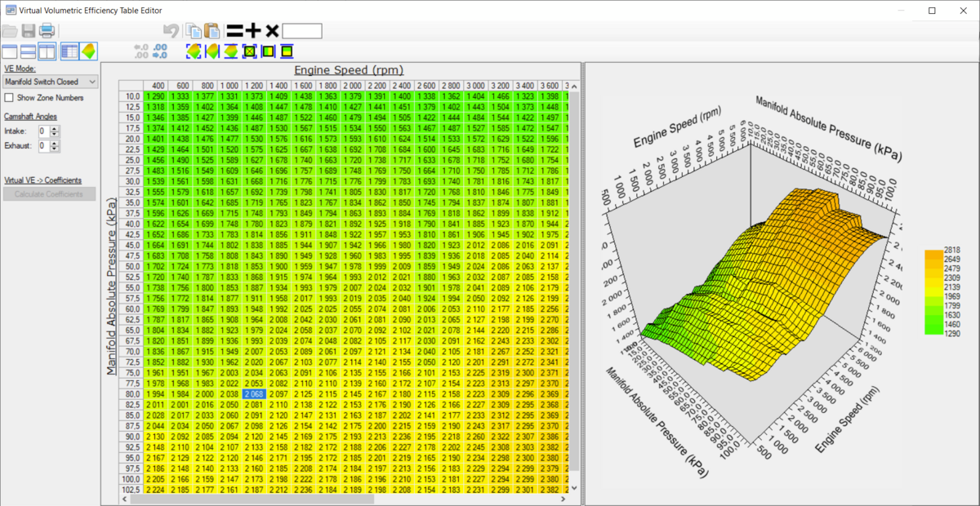980x506 pixels.
Task: Toggle the table grid view icon
Action: 70,51
